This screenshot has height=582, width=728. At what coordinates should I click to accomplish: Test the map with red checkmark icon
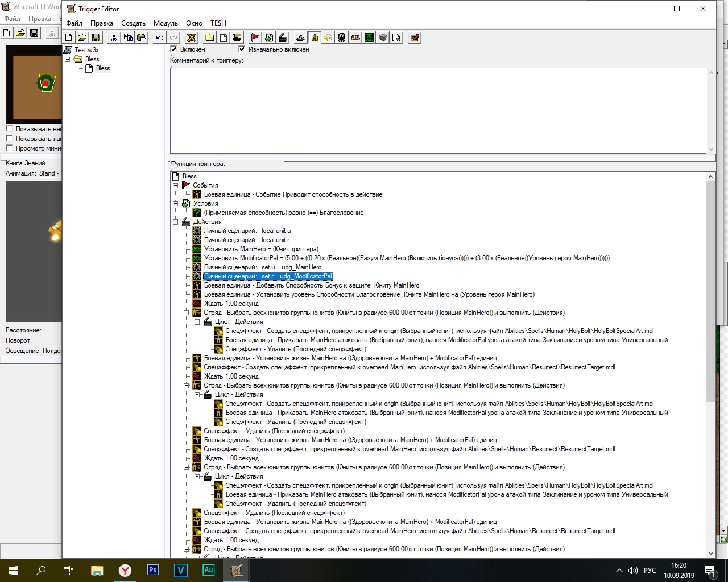tap(415, 38)
